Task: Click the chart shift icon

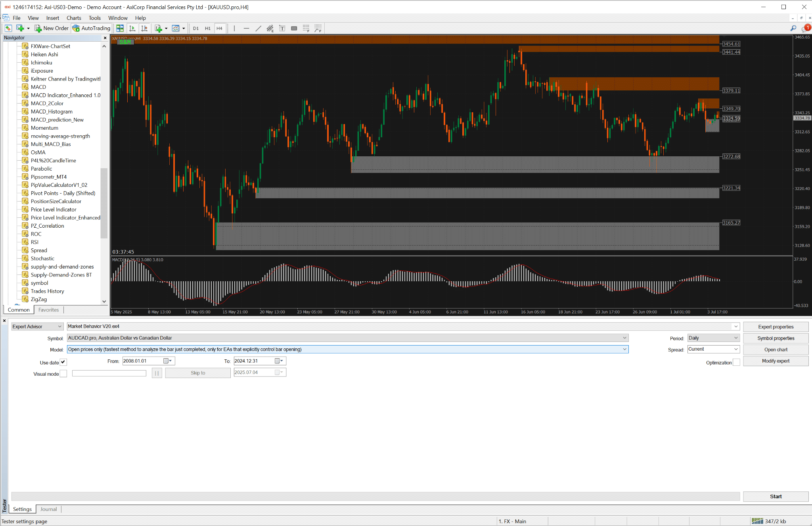Action: [x=144, y=28]
